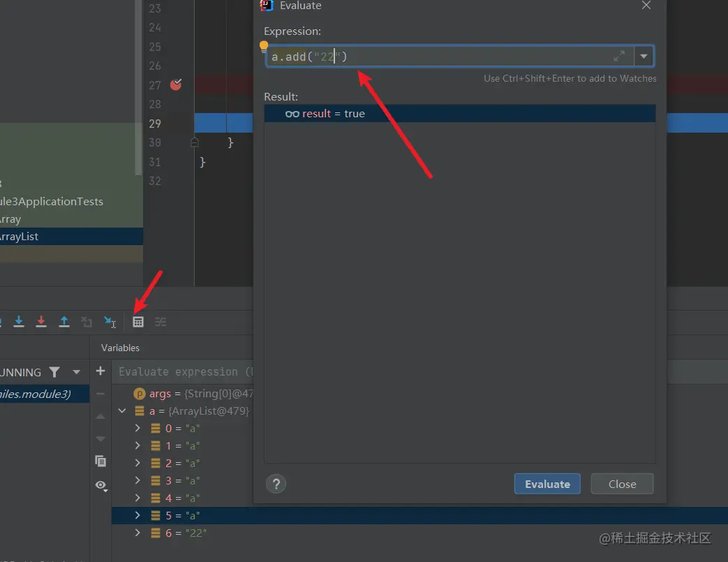
Task: Expand the '6 = "22"' element
Action: [138, 533]
